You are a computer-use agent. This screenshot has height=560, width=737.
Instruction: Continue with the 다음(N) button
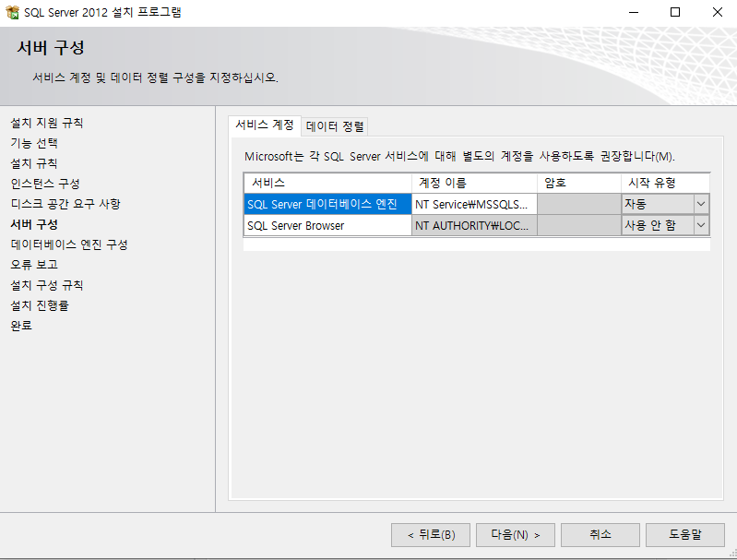(x=515, y=535)
